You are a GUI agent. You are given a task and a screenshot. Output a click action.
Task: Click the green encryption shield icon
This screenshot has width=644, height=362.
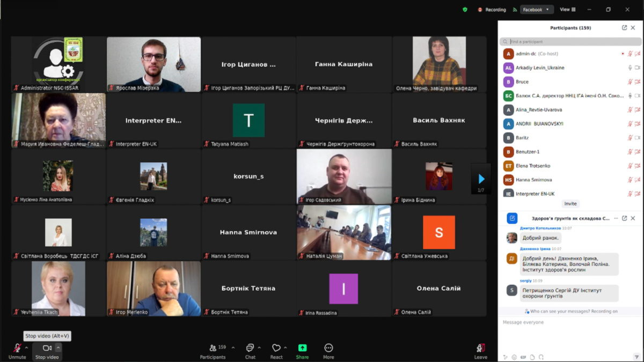(465, 10)
